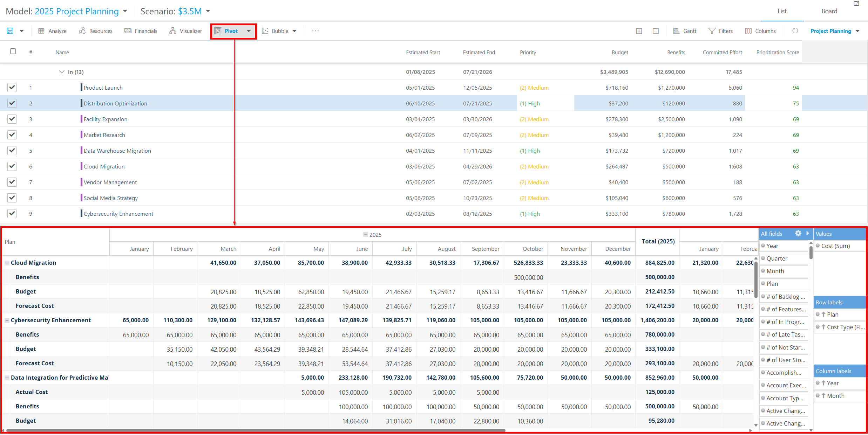The width and height of the screenshot is (868, 435).
Task: Click the save icon in toolbar
Action: [10, 31]
